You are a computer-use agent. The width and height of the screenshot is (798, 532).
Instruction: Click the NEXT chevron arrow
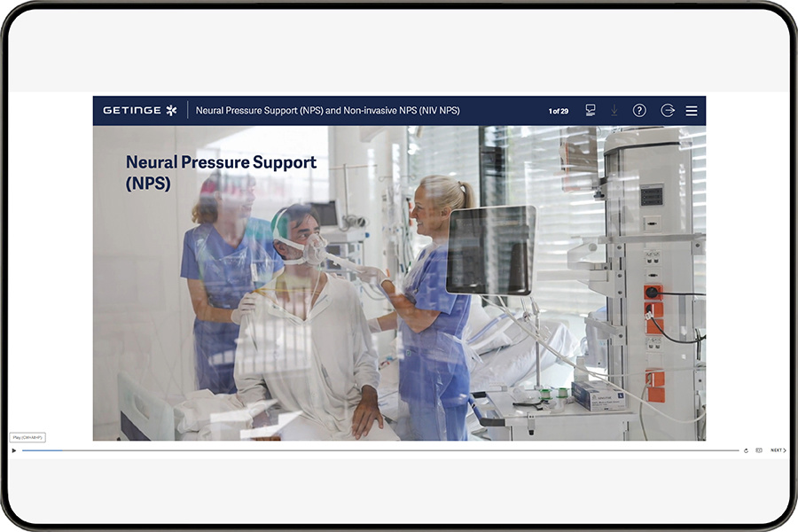coord(785,450)
